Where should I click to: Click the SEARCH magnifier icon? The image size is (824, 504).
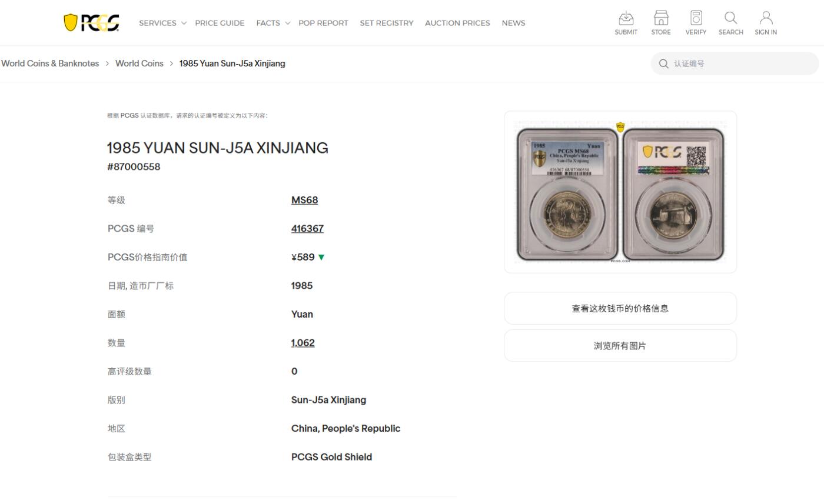coord(730,18)
